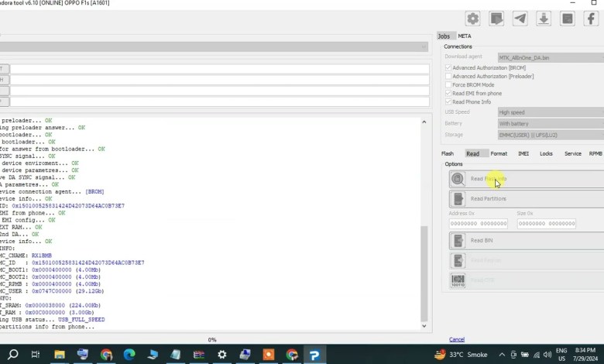The width and height of the screenshot is (604, 364).
Task: Open the calendar-style toolbar icon
Action: click(568, 19)
